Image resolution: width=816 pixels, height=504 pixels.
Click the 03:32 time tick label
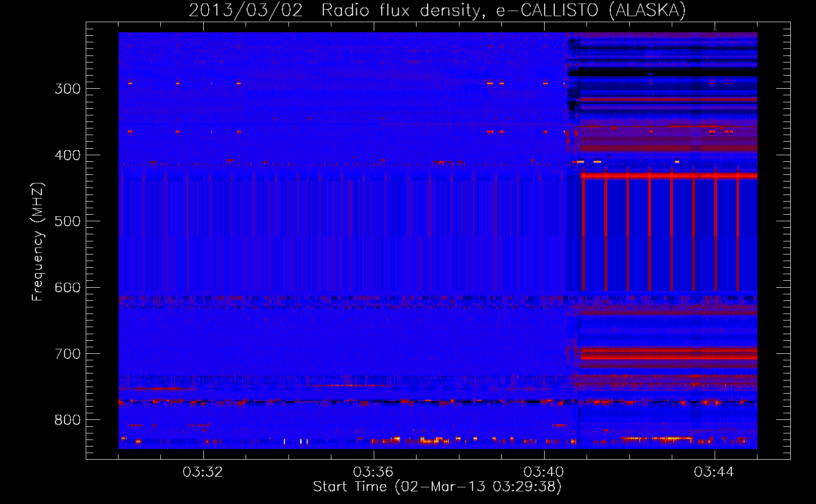click(203, 472)
